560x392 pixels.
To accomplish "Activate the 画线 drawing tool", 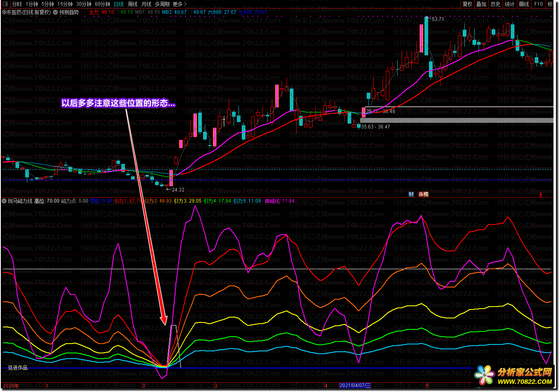I will point(524,4).
